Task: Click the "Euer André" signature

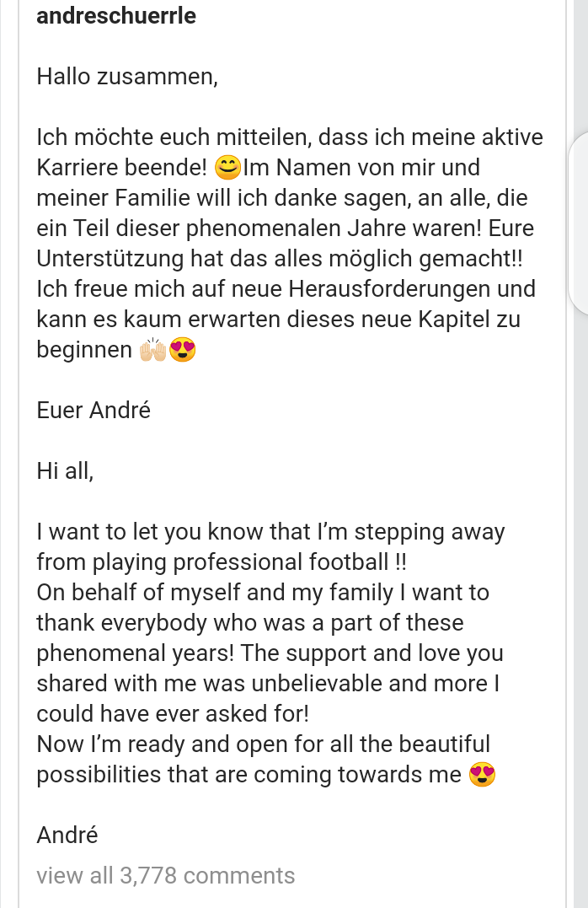Action: [x=94, y=410]
